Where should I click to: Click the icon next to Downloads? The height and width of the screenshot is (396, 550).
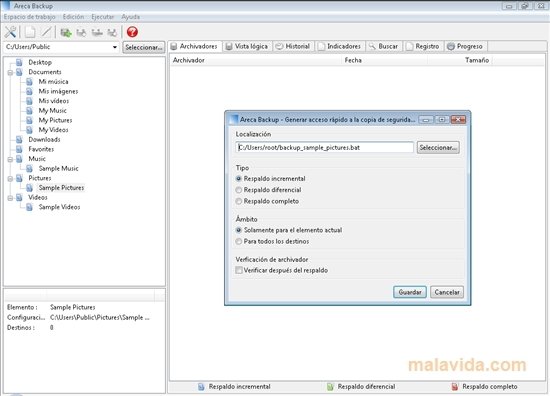(19, 140)
